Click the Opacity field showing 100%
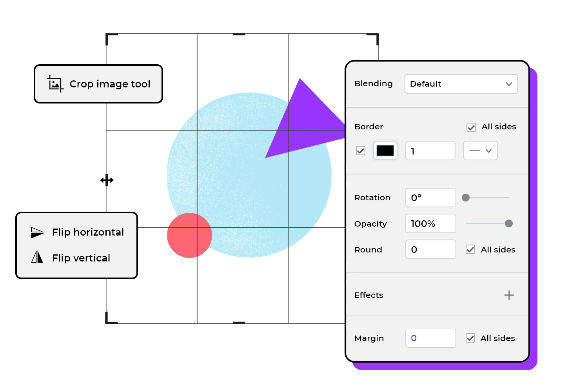This screenshot has width=588, height=392. coord(431,223)
